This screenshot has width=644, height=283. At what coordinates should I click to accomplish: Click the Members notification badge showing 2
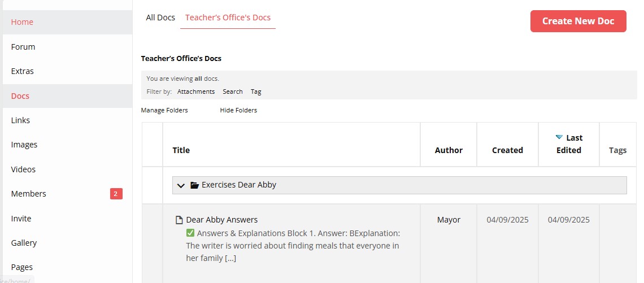pos(116,194)
